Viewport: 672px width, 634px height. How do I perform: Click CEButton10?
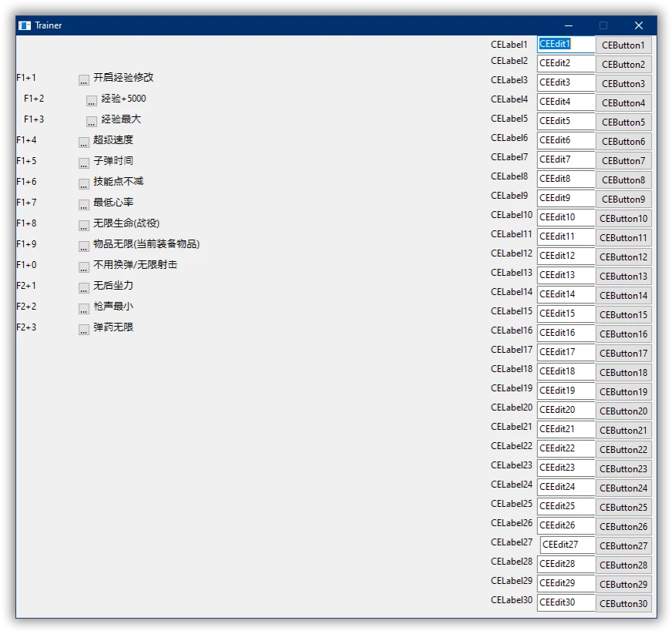(x=623, y=219)
